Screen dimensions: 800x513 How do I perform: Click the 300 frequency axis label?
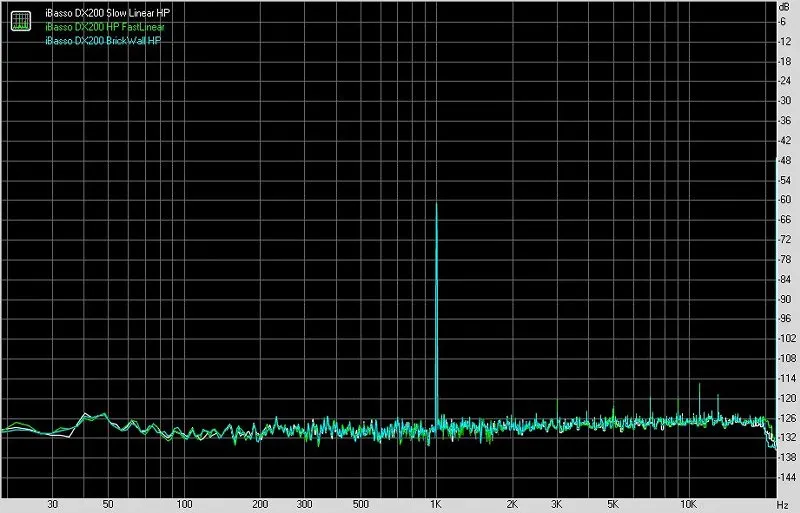pos(305,504)
